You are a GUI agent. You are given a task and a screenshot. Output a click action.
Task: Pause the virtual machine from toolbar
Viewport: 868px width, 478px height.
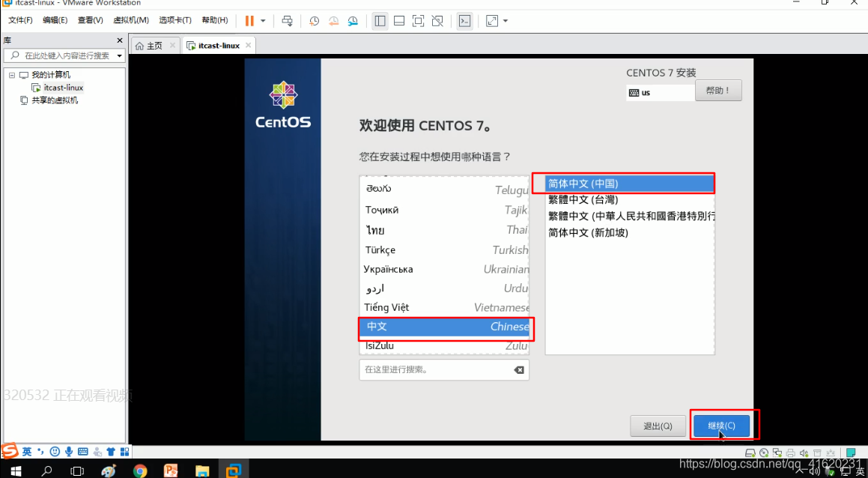click(x=249, y=21)
